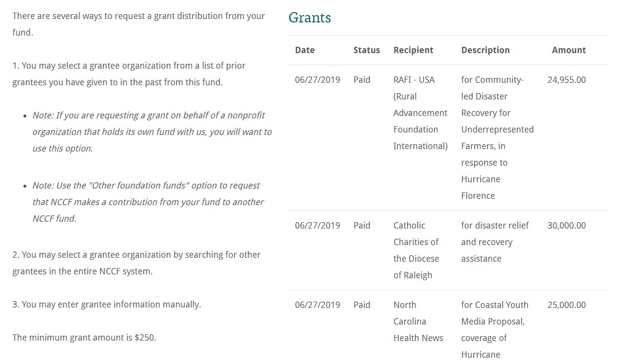The width and height of the screenshot is (624, 364).
Task: Select the RAFI - USA recipient cell
Action: (x=420, y=113)
